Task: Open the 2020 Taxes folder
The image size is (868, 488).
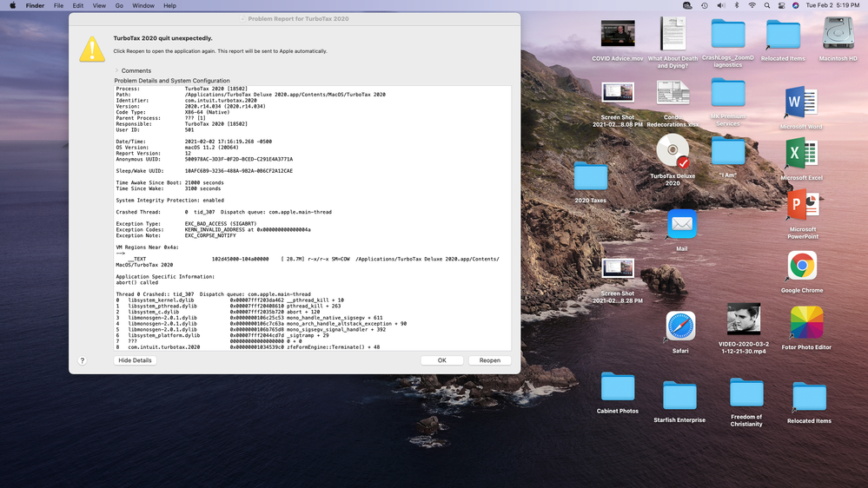Action: tap(590, 177)
